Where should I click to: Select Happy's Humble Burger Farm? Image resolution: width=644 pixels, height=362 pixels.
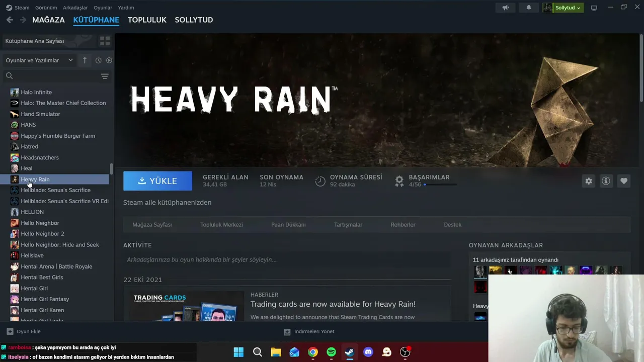point(58,136)
